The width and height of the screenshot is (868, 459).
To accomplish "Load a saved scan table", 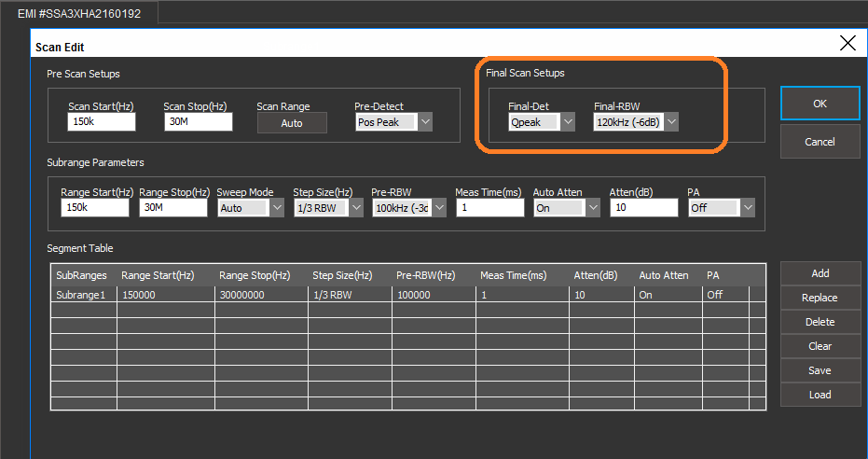I will pyautogui.click(x=820, y=395).
